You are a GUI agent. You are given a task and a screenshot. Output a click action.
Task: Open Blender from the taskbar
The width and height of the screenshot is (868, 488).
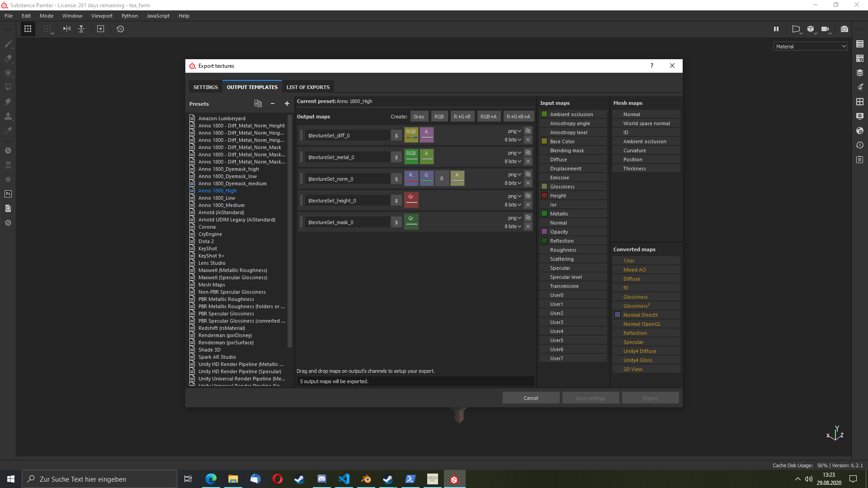click(x=366, y=479)
